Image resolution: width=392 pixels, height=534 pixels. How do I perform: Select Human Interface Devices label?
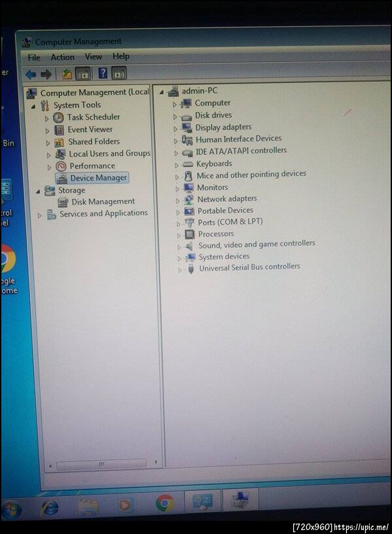pos(238,139)
